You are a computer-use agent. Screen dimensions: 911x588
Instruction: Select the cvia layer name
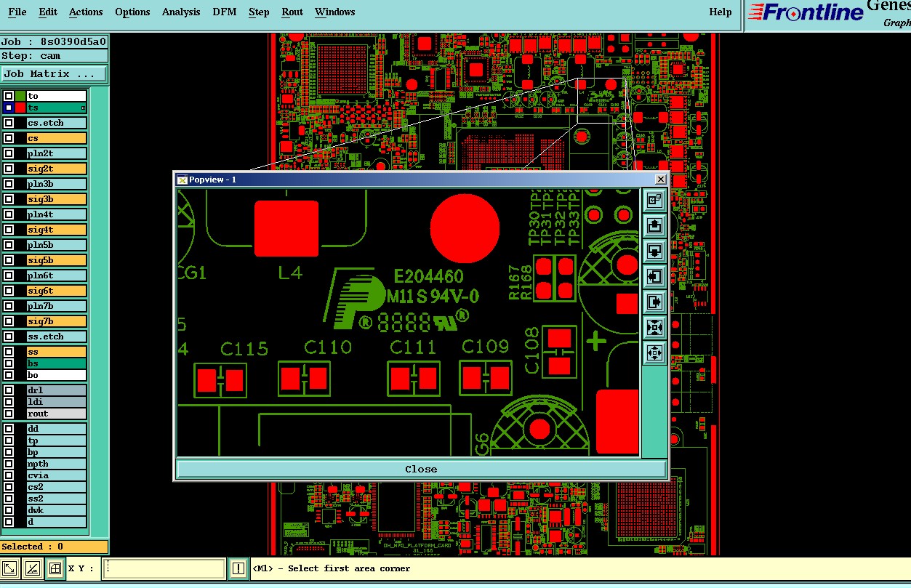click(57, 475)
